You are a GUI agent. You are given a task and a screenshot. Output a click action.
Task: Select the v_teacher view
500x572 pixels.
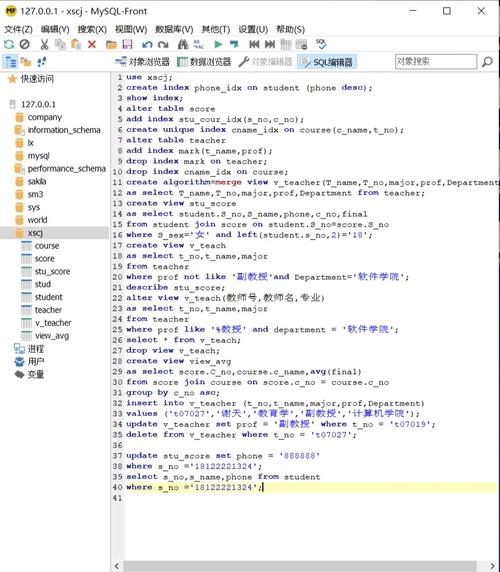(53, 323)
